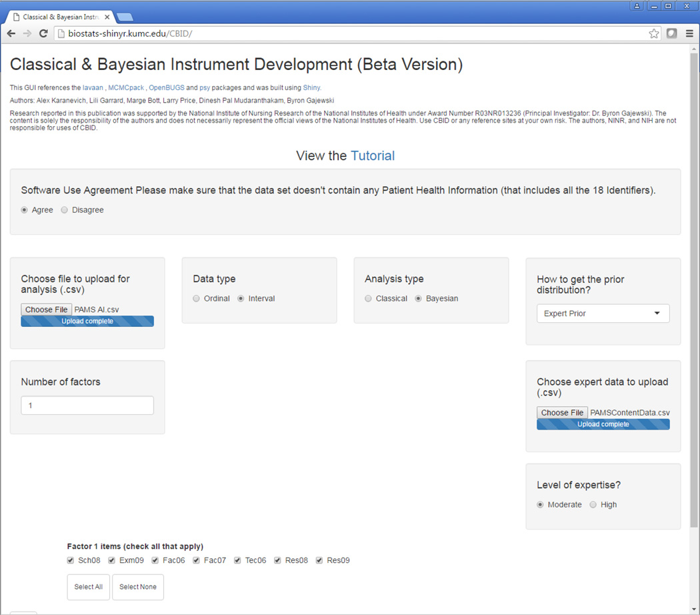
Task: Select Classical analysis type
Action: click(369, 299)
